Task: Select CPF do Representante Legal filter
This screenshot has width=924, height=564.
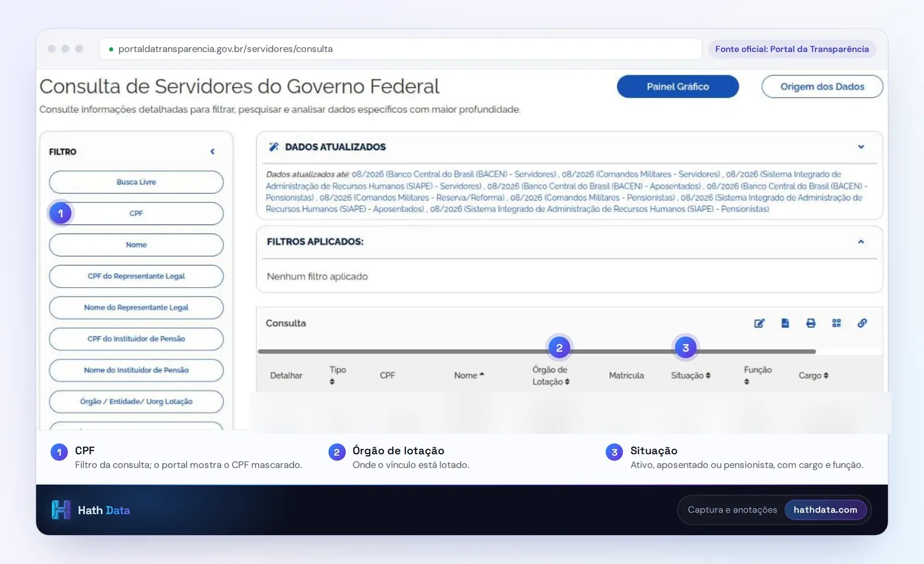Action: pos(136,276)
